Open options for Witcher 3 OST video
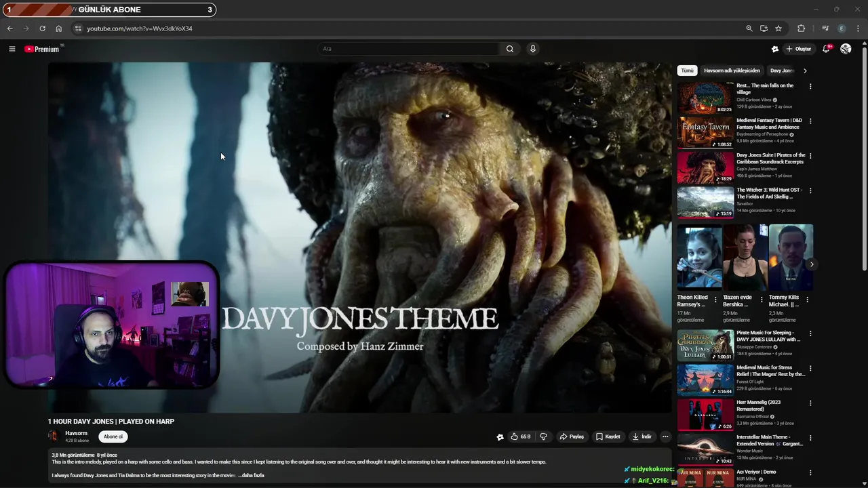 click(810, 190)
